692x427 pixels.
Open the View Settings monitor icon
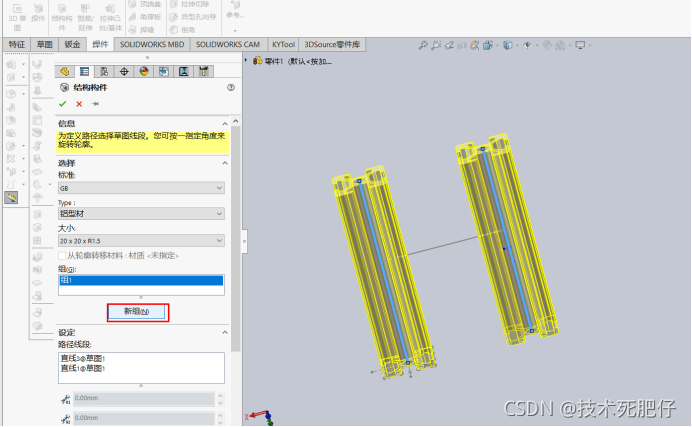pos(580,45)
